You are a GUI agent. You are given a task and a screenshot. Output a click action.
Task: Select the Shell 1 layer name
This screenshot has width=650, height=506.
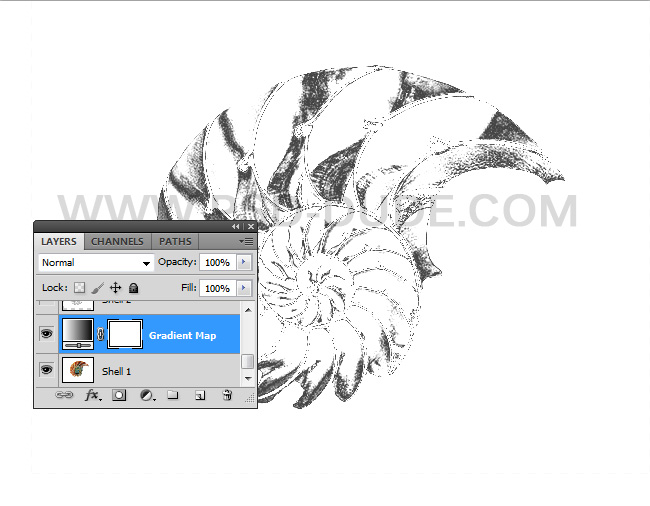(x=116, y=371)
